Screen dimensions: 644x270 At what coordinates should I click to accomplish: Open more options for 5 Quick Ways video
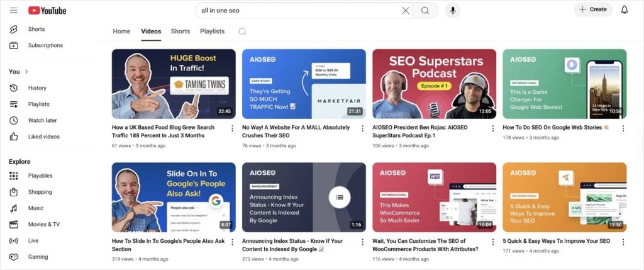(623, 242)
